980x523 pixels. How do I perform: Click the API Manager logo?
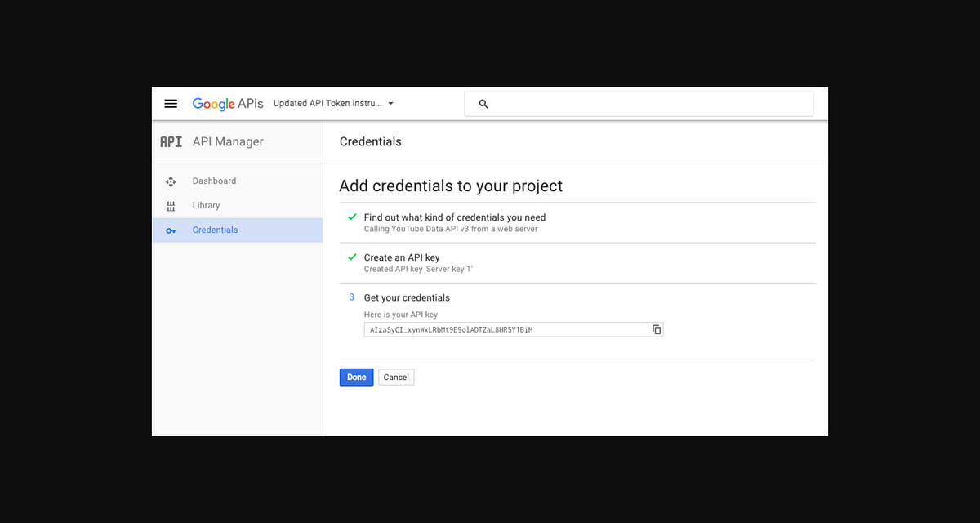[x=171, y=141]
